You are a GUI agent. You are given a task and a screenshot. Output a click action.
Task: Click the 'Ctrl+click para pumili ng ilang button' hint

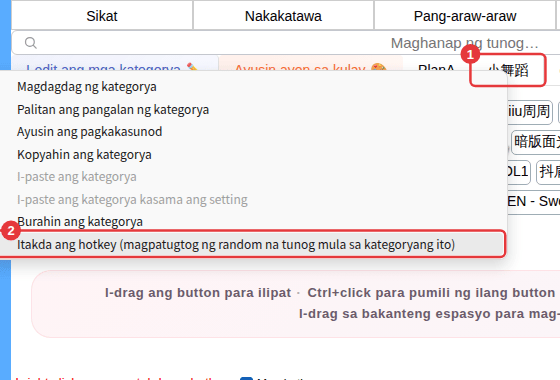431,293
